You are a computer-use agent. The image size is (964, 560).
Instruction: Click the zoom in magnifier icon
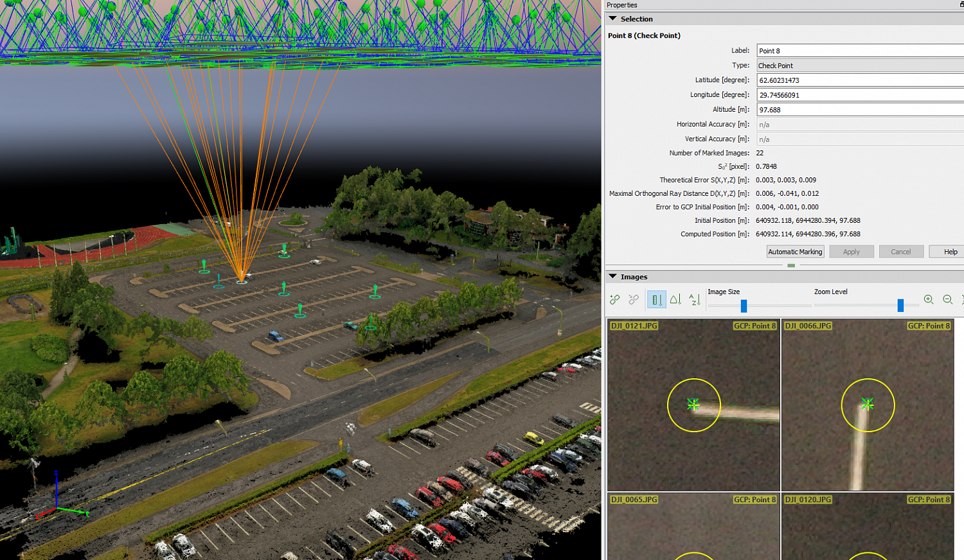click(929, 299)
